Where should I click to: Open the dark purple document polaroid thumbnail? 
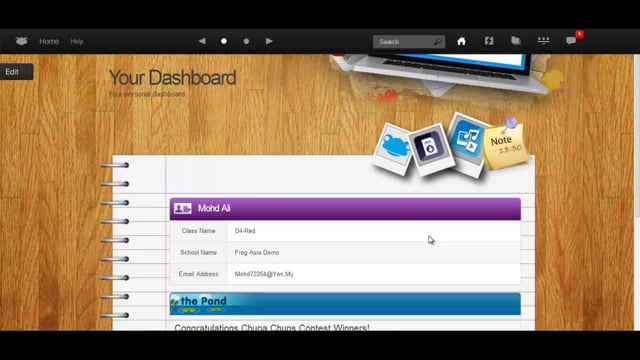pyautogui.click(x=431, y=149)
